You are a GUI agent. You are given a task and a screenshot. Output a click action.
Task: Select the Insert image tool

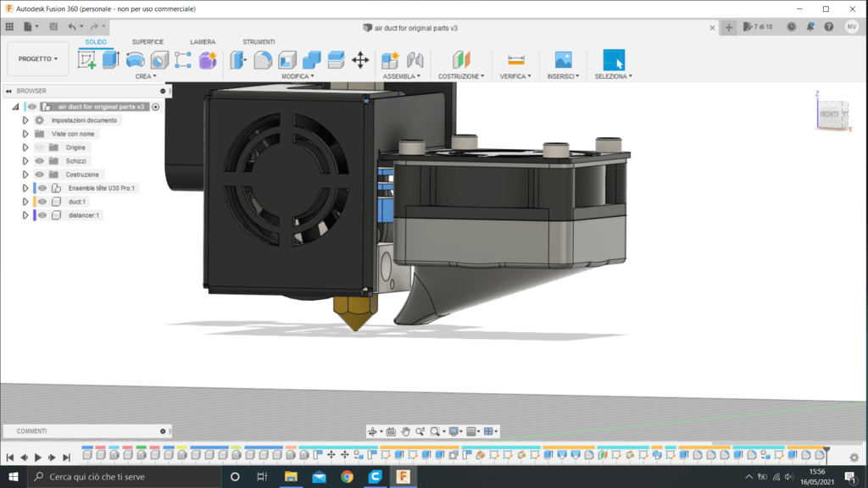point(563,60)
